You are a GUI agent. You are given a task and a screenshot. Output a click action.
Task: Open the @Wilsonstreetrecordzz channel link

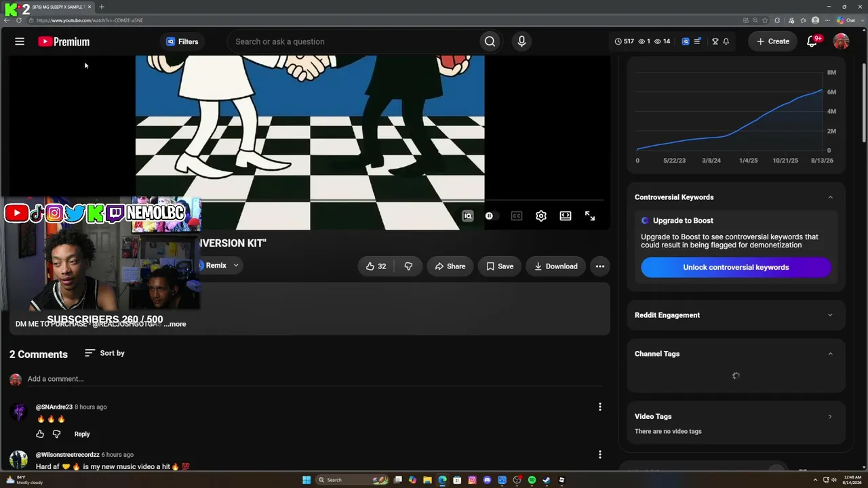coord(68,454)
